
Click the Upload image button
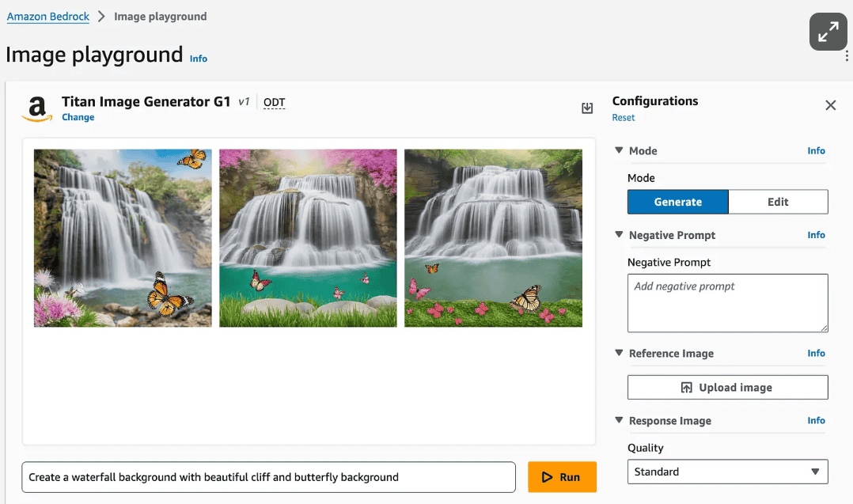[x=727, y=388]
